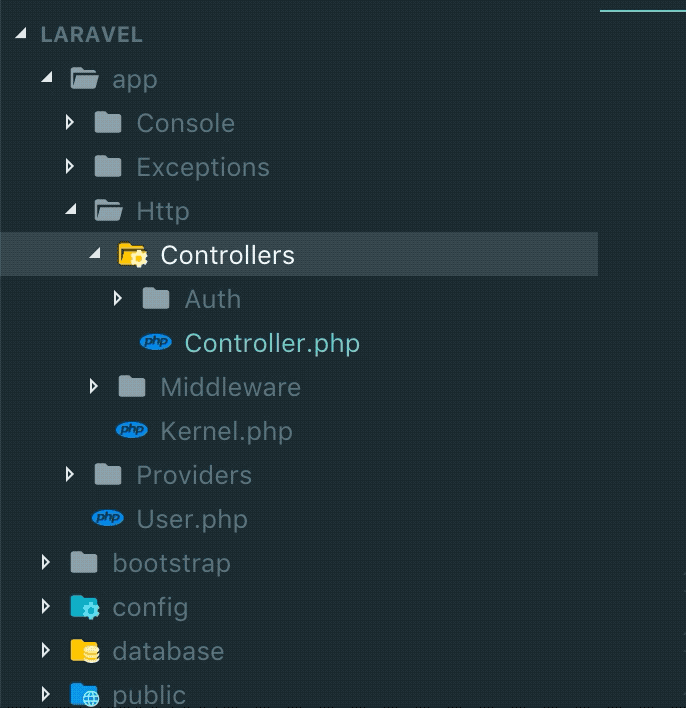The image size is (686, 708).
Task: Click the open app folder icon
Action: click(85, 79)
